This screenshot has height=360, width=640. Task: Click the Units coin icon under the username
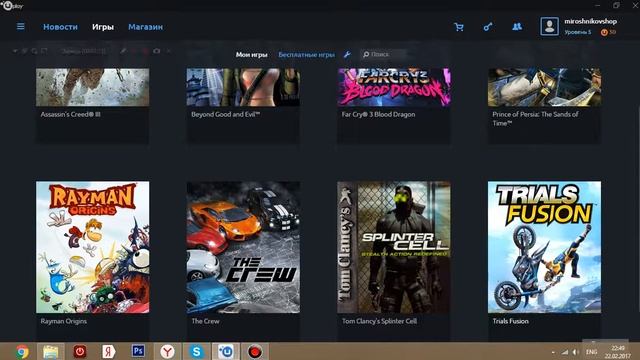(x=604, y=33)
